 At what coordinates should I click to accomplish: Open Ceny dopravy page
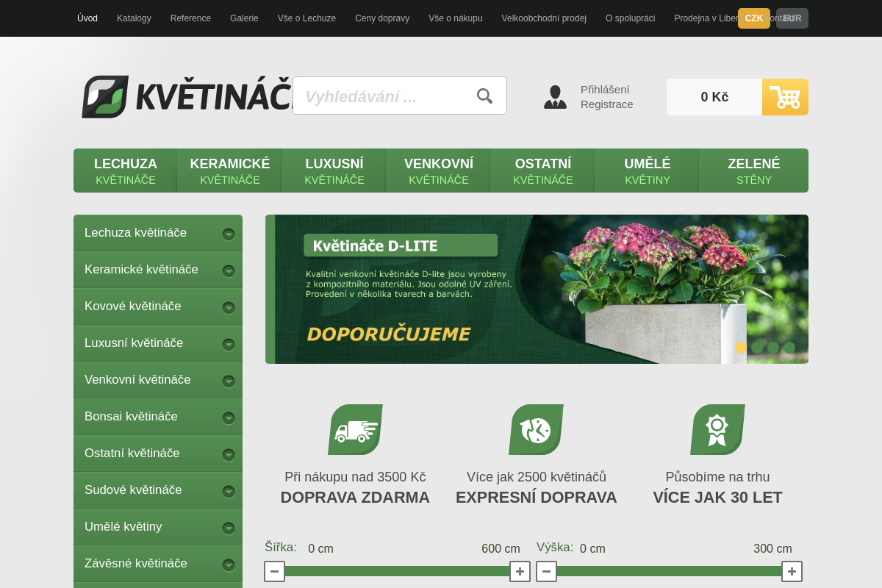coord(382,18)
